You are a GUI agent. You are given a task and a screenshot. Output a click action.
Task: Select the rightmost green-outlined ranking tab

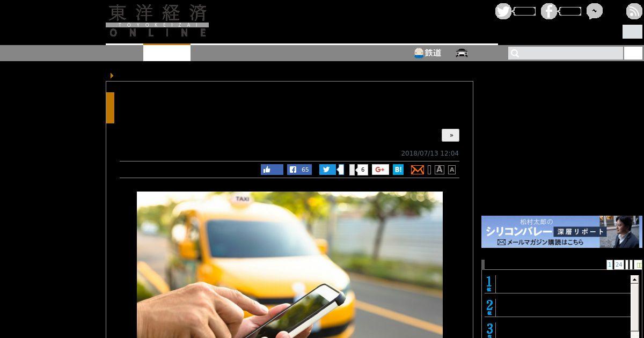pos(639,264)
